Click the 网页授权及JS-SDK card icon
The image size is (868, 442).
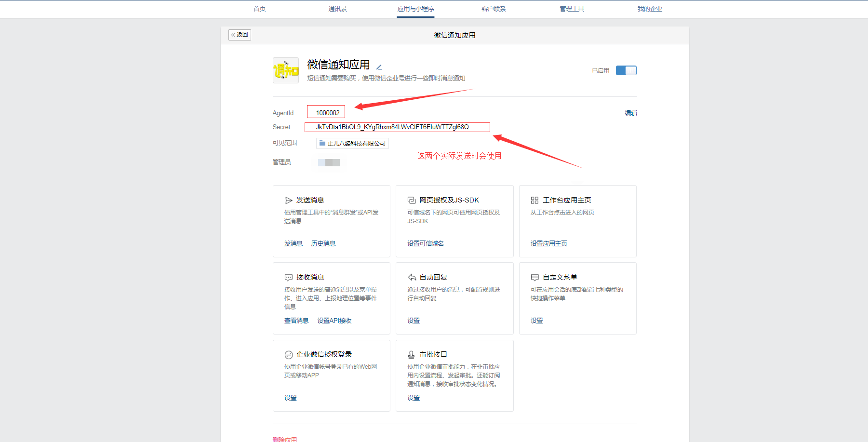(412, 200)
